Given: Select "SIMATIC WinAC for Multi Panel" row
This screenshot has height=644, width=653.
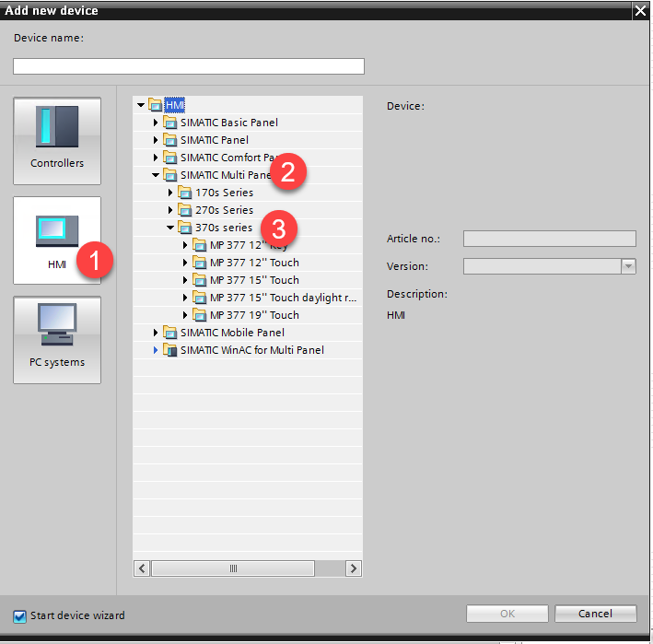Looking at the screenshot, I should click(x=248, y=350).
